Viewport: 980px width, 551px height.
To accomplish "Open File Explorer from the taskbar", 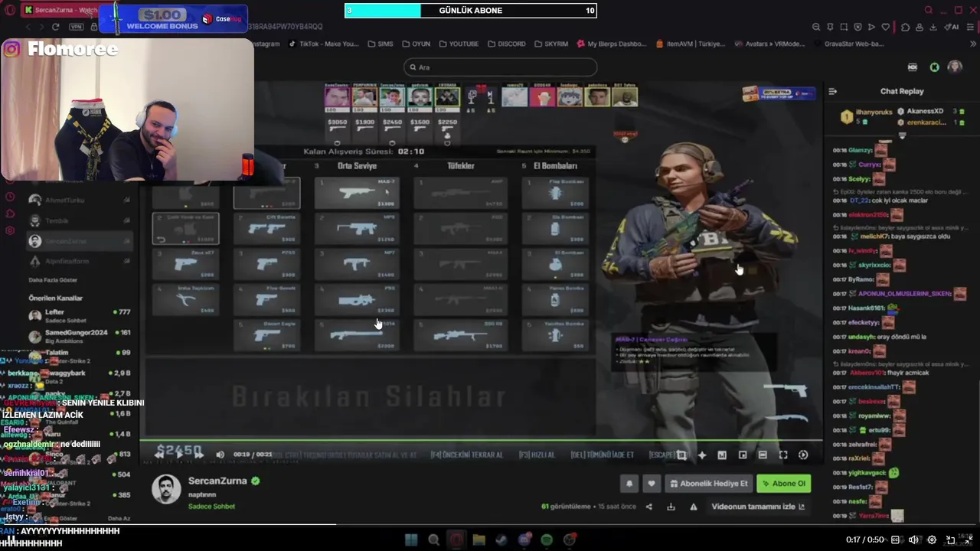I will click(479, 540).
